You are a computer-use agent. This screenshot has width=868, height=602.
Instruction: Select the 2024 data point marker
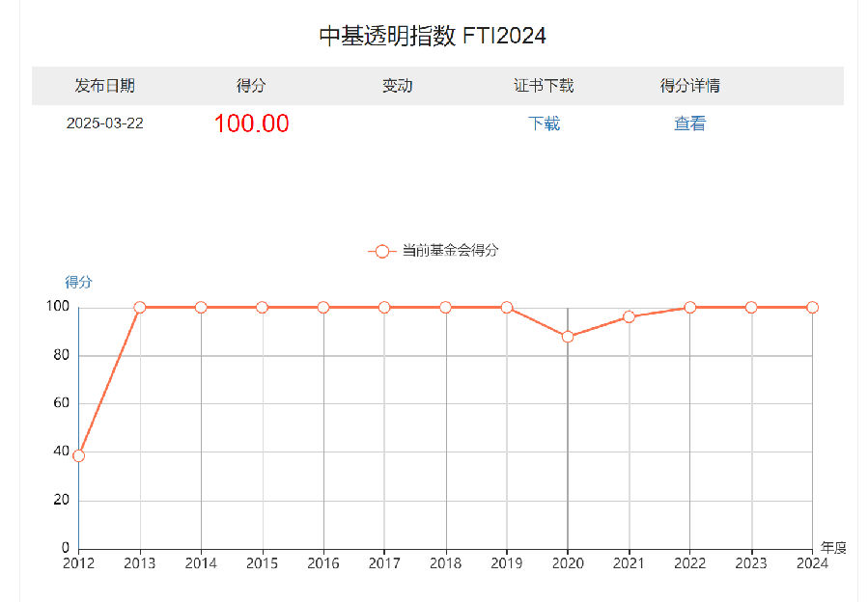click(x=812, y=307)
